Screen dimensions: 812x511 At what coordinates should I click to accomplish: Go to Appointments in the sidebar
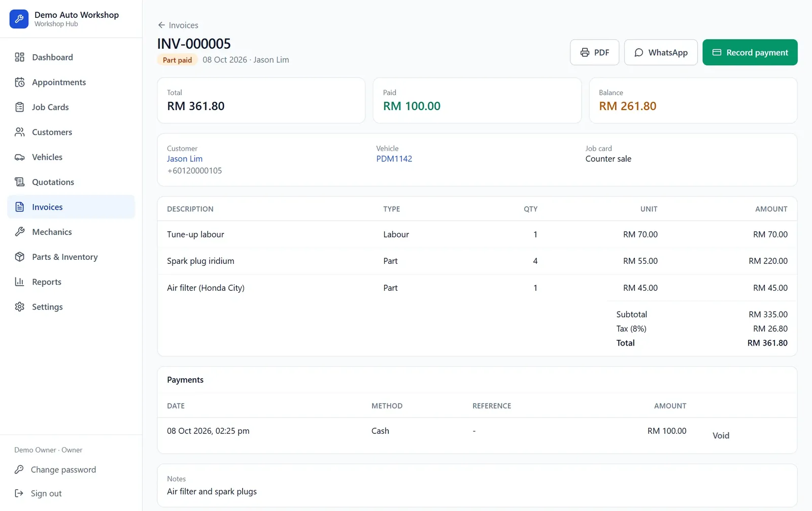tap(71, 82)
